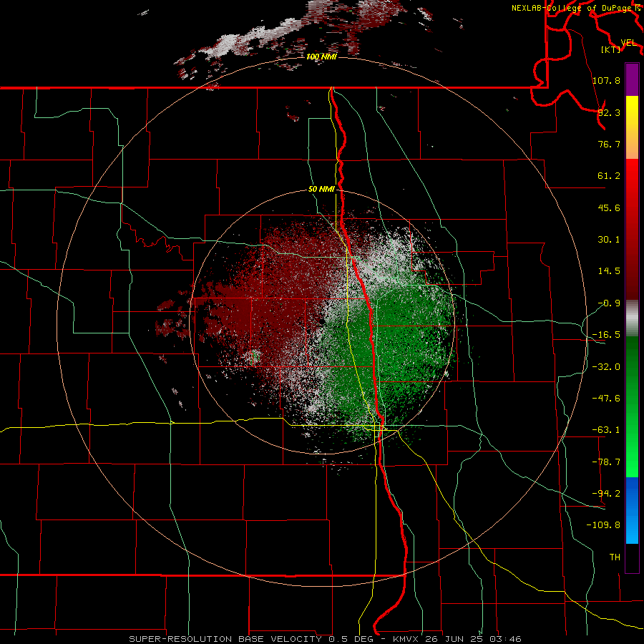The height and width of the screenshot is (644, 644).
Task: Select the -47.6 scale value
Action: pos(606,399)
